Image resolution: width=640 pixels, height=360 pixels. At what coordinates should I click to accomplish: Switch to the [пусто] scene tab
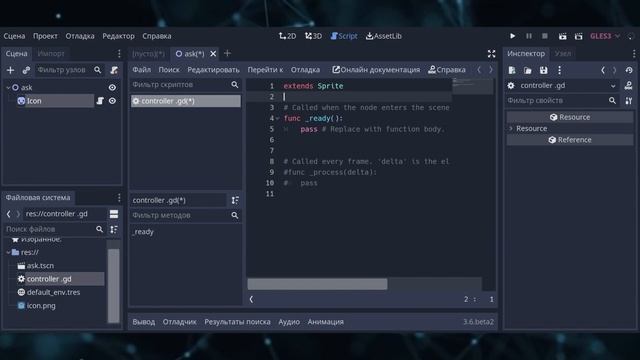coord(148,53)
